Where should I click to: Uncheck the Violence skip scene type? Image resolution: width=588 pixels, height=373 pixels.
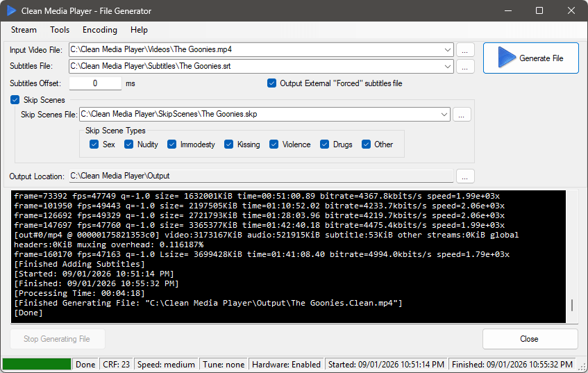[274, 144]
